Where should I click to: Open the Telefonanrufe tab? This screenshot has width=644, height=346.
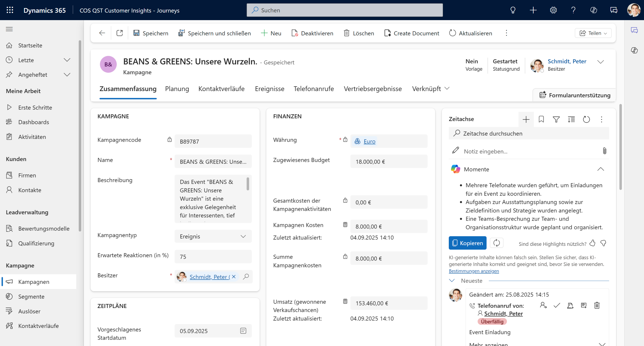314,89
